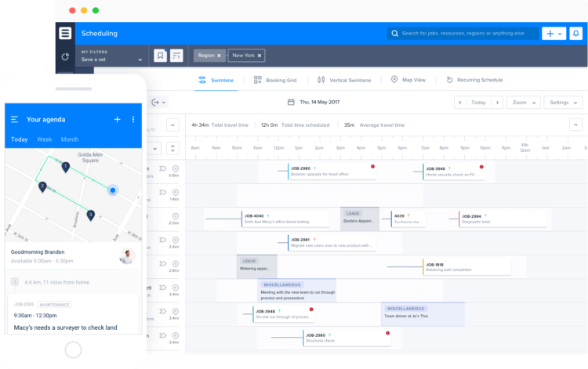Viewport: 588px width, 369px height.
Task: Click the calendar icon beside Thu, 14 May 2017
Action: [291, 102]
